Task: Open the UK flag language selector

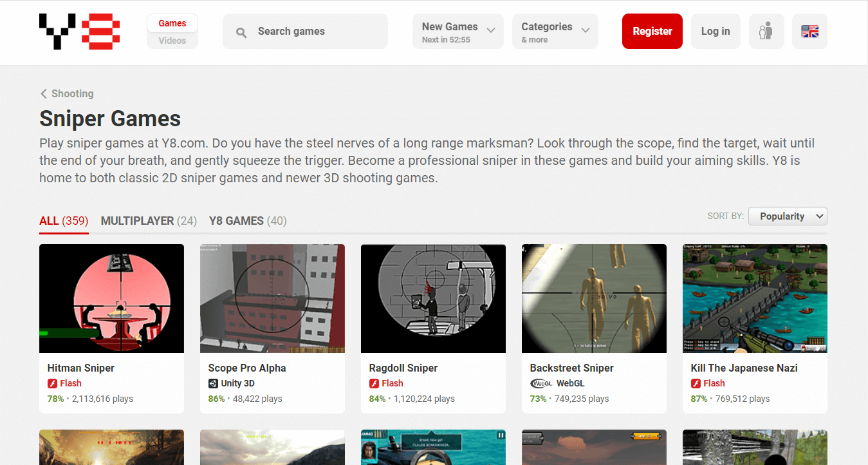Action: [809, 32]
